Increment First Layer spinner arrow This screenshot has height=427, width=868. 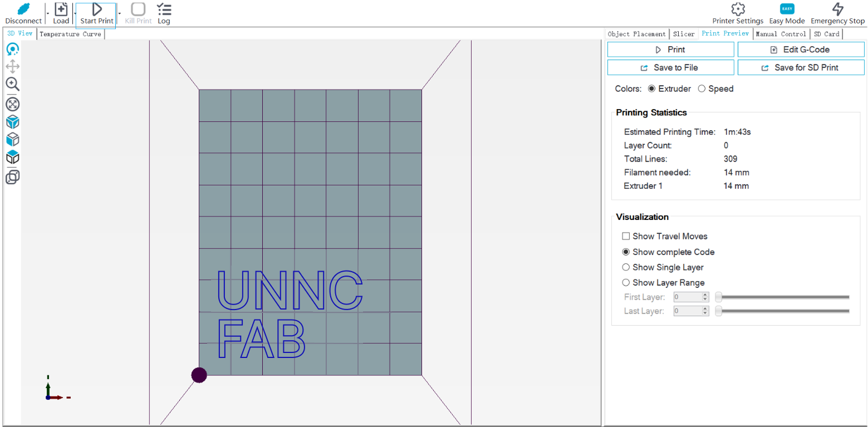[705, 295]
